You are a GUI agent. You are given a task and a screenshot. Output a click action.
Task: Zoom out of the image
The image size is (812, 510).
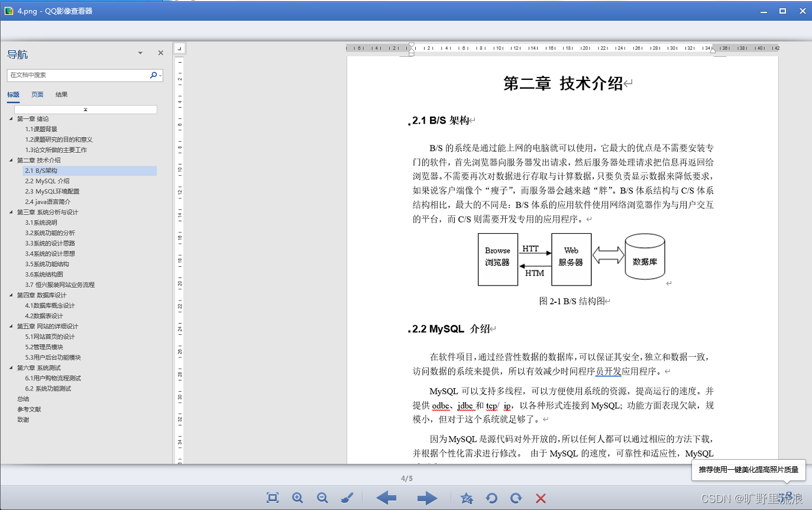pos(322,498)
